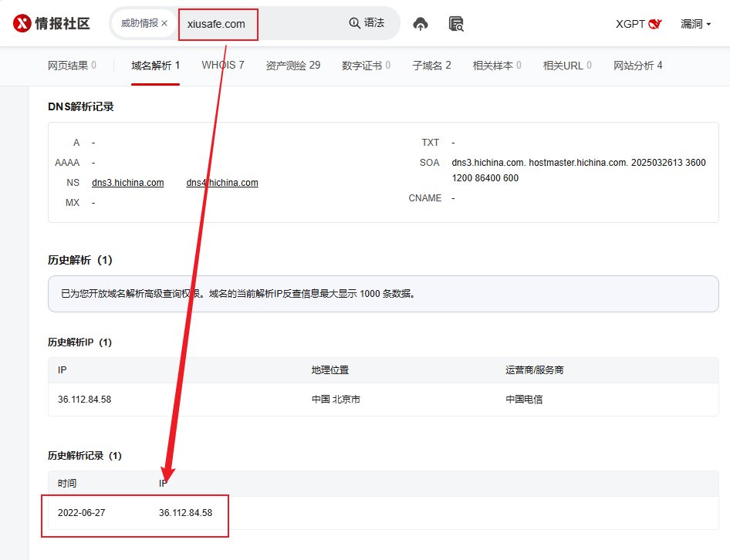730x560 pixels.
Task: Click the DNS解析记录 section heading
Action: [81, 106]
